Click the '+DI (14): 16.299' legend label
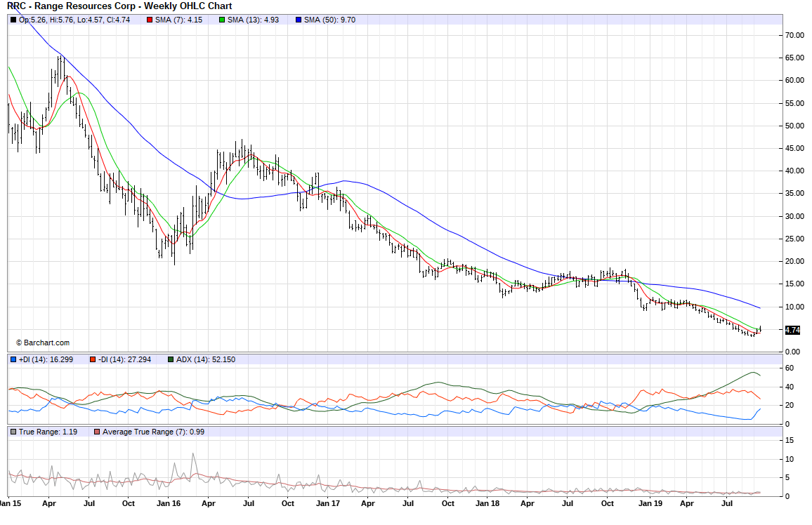This screenshot has width=812, height=525. [x=46, y=359]
